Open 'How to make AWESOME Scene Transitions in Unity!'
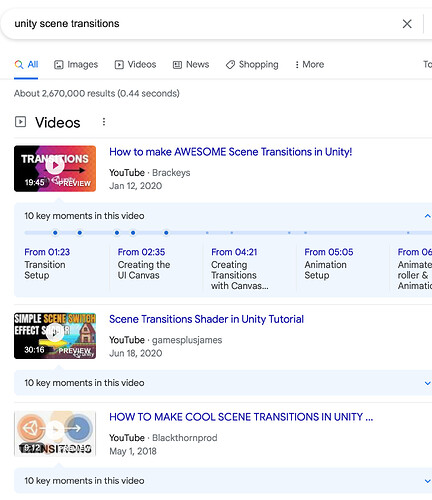432x500 pixels. point(231,152)
